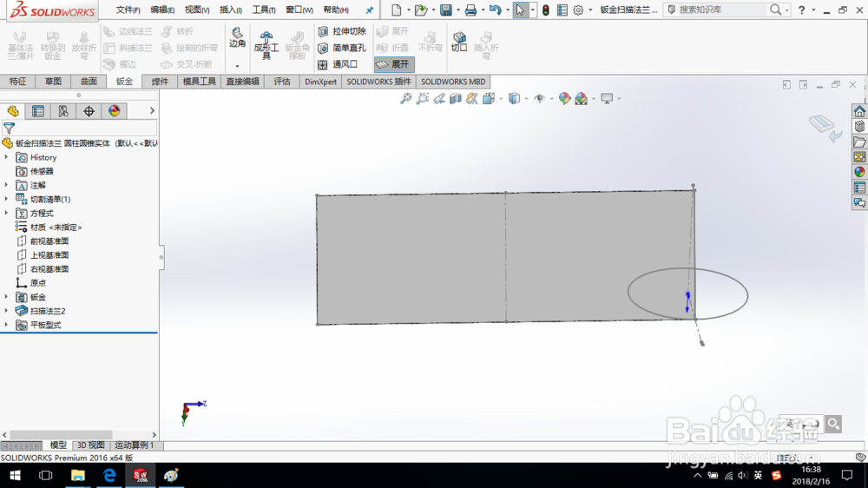Click the Save icon in top toolbar

point(445,10)
